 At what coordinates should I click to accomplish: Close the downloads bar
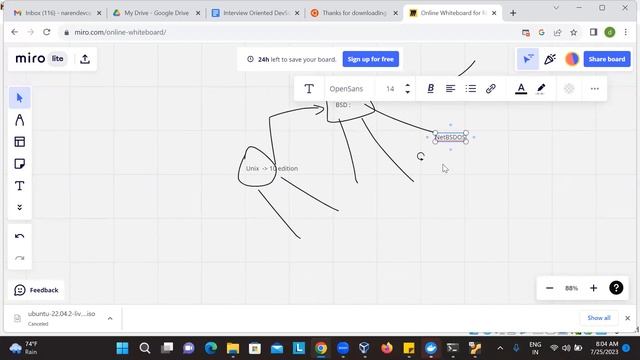627,318
